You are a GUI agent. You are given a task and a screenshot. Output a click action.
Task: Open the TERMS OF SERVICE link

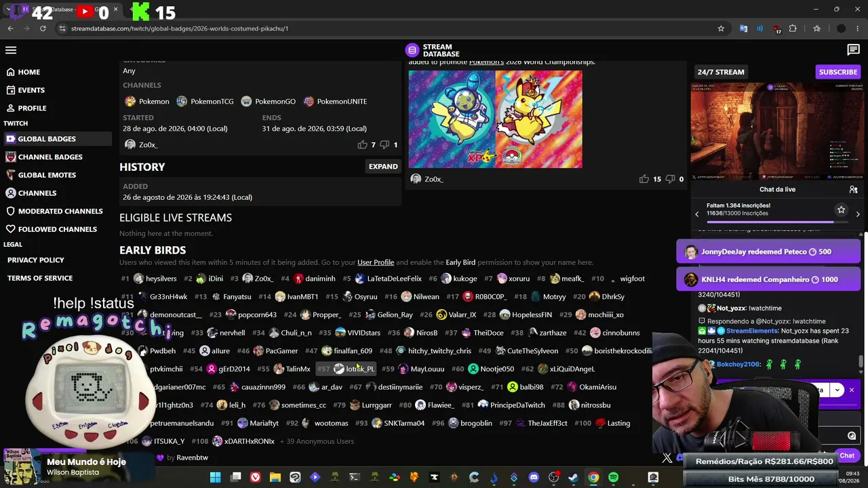(x=40, y=278)
